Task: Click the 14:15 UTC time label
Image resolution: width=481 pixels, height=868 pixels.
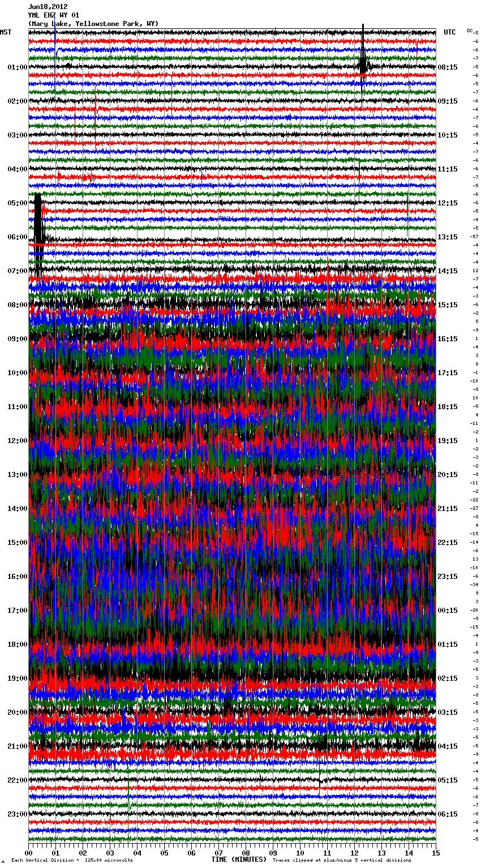Action: [x=448, y=271]
